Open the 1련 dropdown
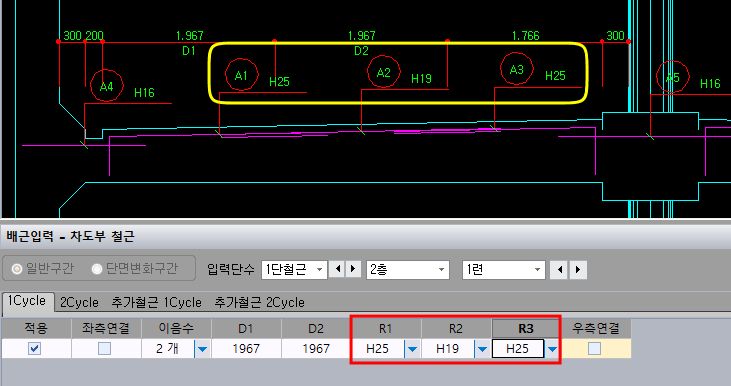This screenshot has height=386, width=731. tap(503, 269)
